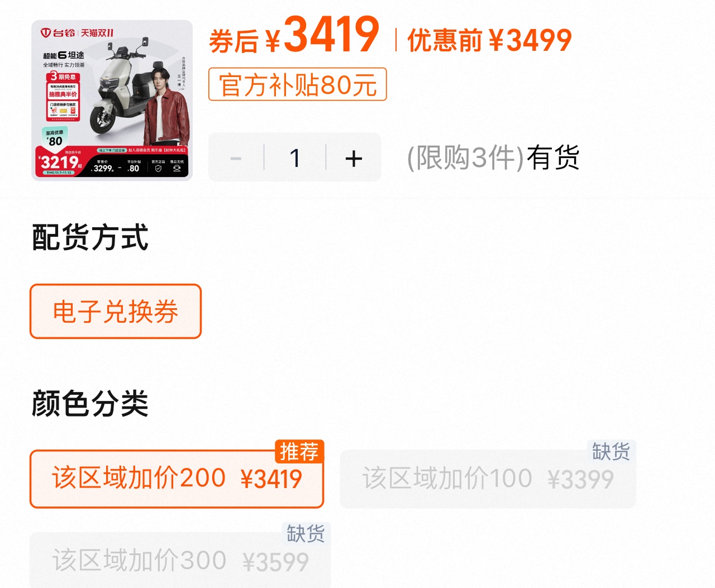Click the 缺货 badge on 加价300 option
The image size is (715, 588).
tap(306, 533)
